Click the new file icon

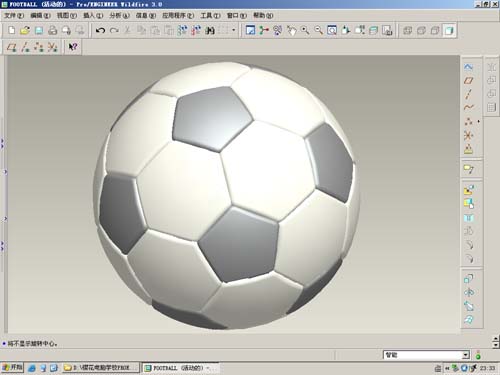(x=12, y=30)
